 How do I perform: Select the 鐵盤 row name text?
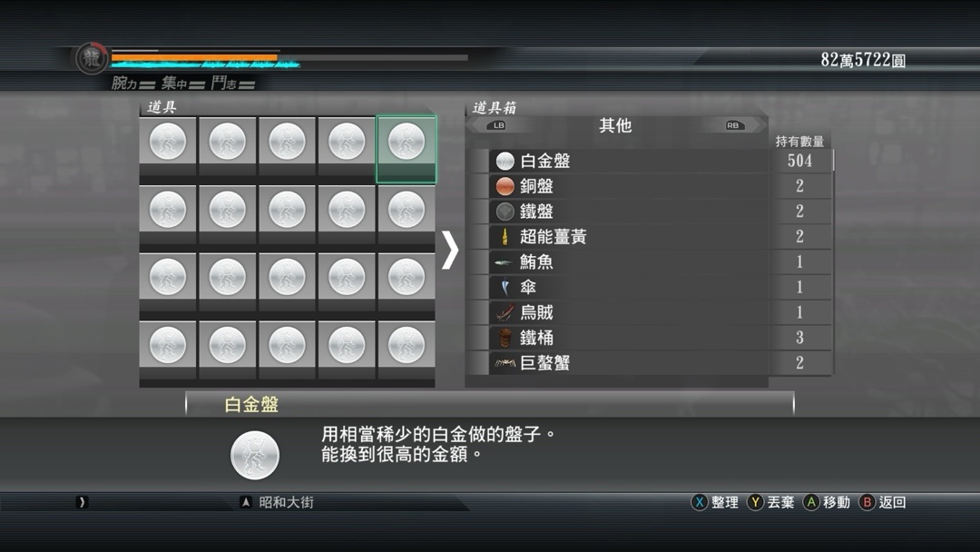(536, 212)
